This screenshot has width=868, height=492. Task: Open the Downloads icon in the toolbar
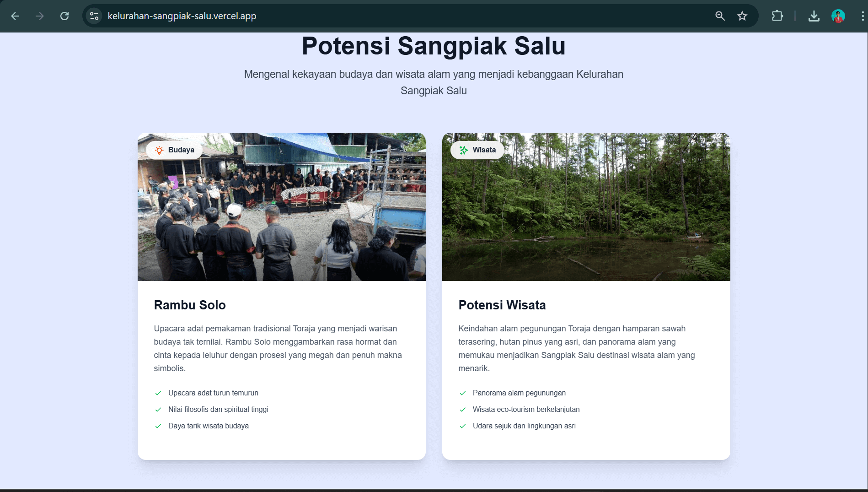[x=814, y=16]
